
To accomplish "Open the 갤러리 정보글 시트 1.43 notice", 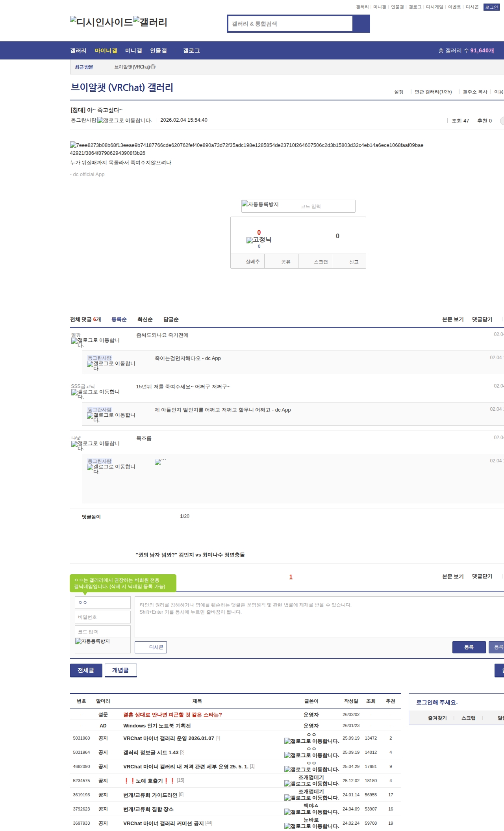I will pyautogui.click(x=151, y=752).
